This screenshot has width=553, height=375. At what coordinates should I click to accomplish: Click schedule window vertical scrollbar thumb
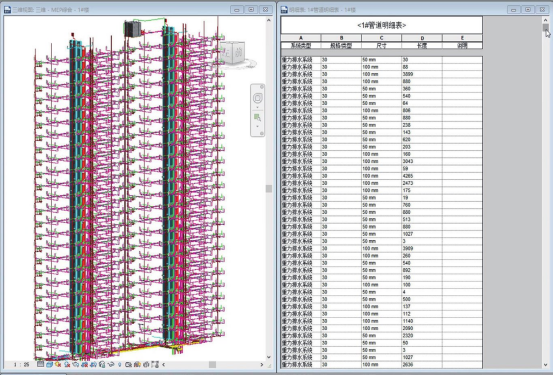click(546, 28)
